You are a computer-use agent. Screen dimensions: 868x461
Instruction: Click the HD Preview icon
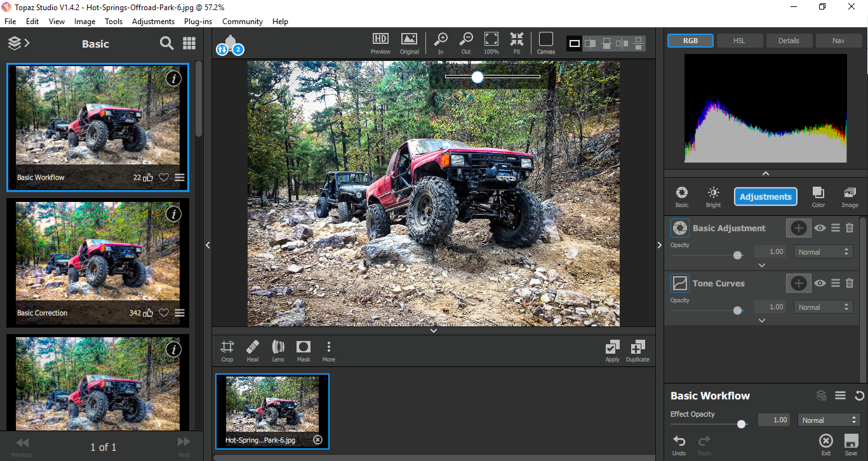pyautogui.click(x=380, y=43)
